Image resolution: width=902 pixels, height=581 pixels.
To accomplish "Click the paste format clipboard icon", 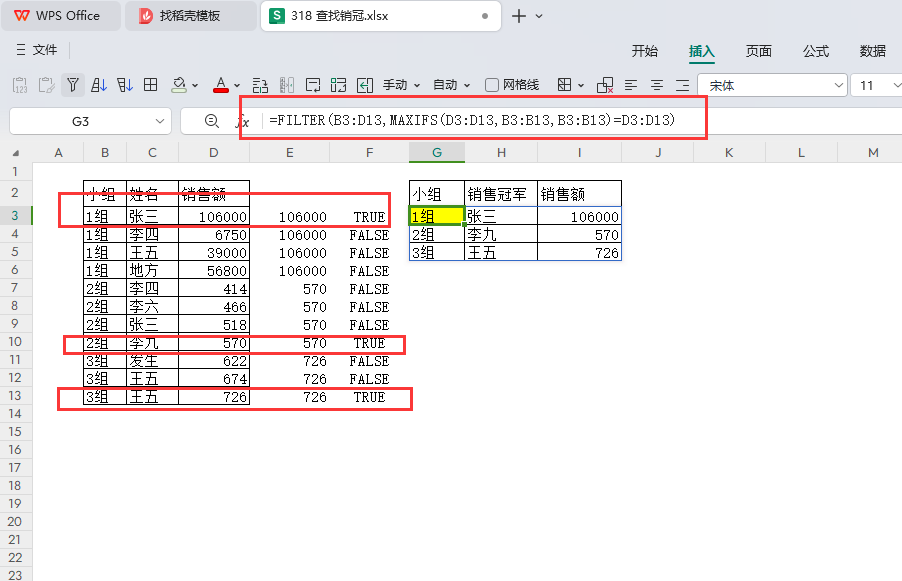I will (x=46, y=85).
